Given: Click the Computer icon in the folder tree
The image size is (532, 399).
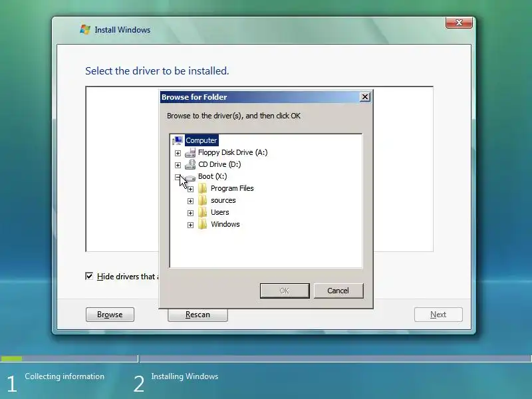Looking at the screenshot, I should tap(178, 140).
